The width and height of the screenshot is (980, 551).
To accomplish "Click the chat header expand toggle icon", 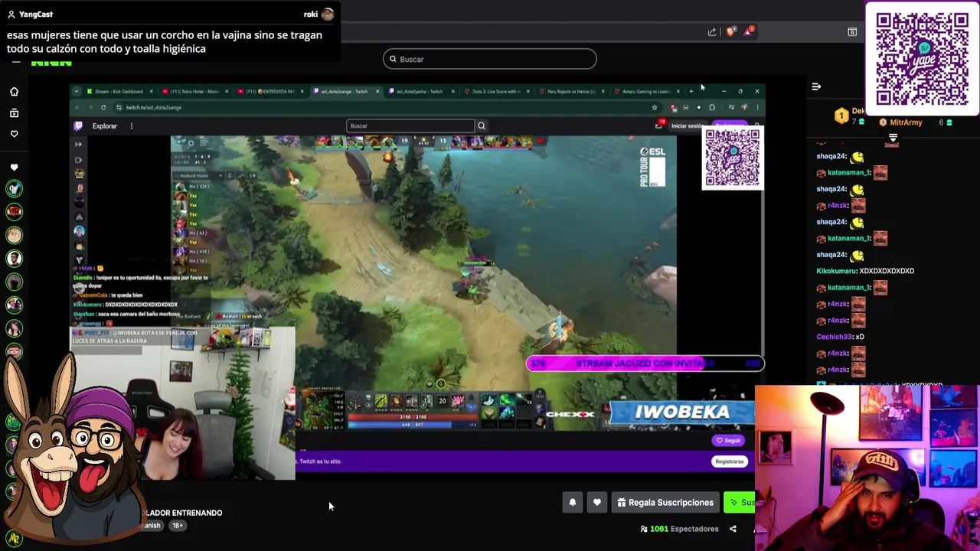I will 893,139.
